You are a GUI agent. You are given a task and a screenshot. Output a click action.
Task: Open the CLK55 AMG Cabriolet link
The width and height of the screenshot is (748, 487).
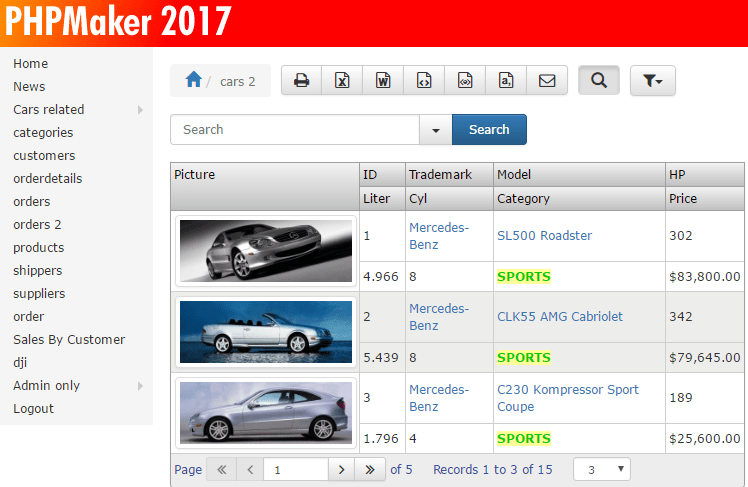coord(560,317)
